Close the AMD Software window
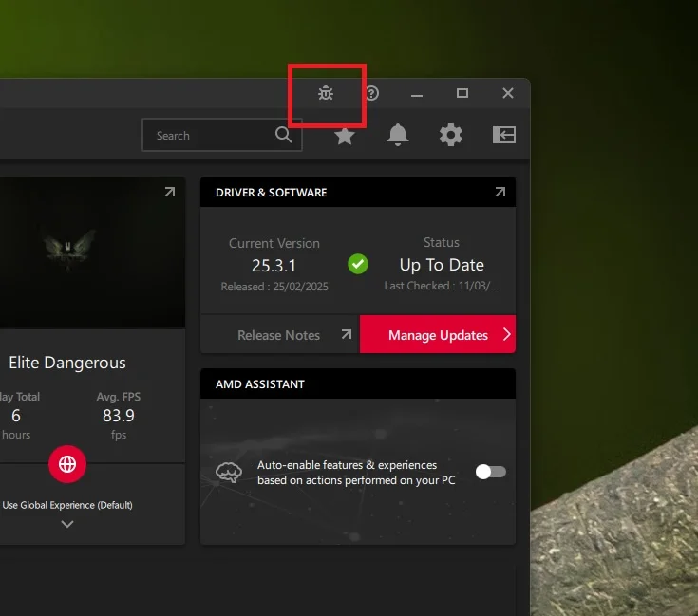The height and width of the screenshot is (616, 698). 508,93
